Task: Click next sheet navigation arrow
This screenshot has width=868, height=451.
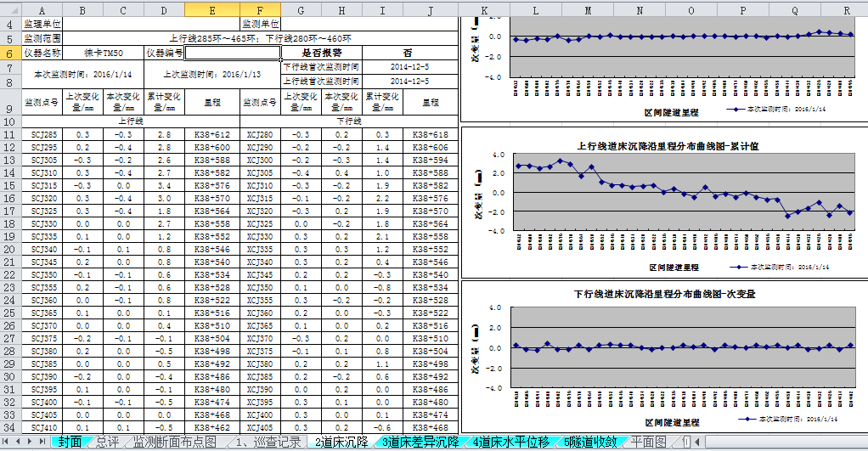Action: point(31,442)
